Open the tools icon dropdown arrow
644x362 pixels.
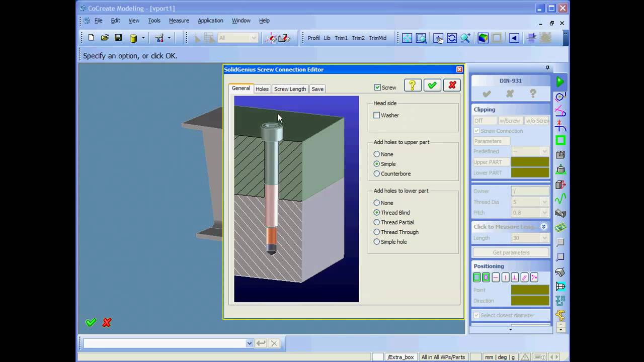169,38
